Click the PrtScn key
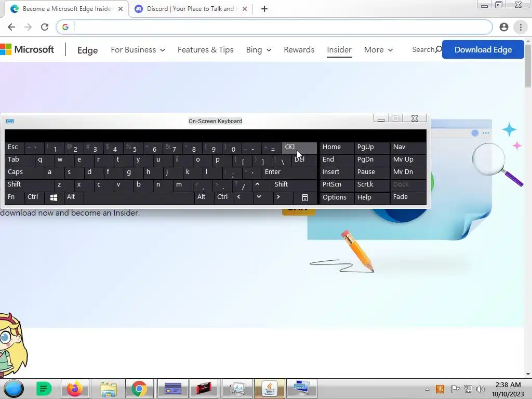Viewport: 532px width, 399px height. (x=337, y=184)
